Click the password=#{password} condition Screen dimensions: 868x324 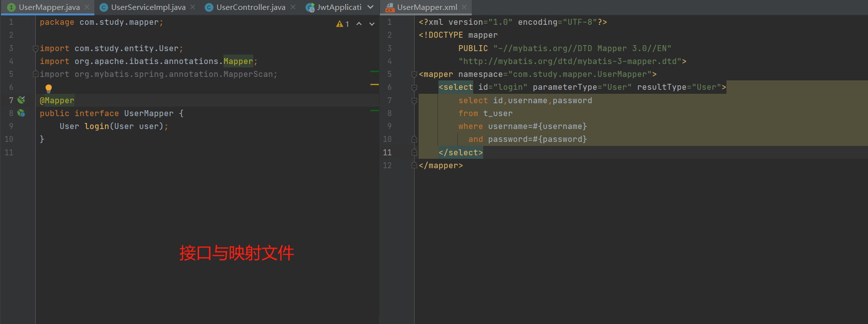[538, 139]
